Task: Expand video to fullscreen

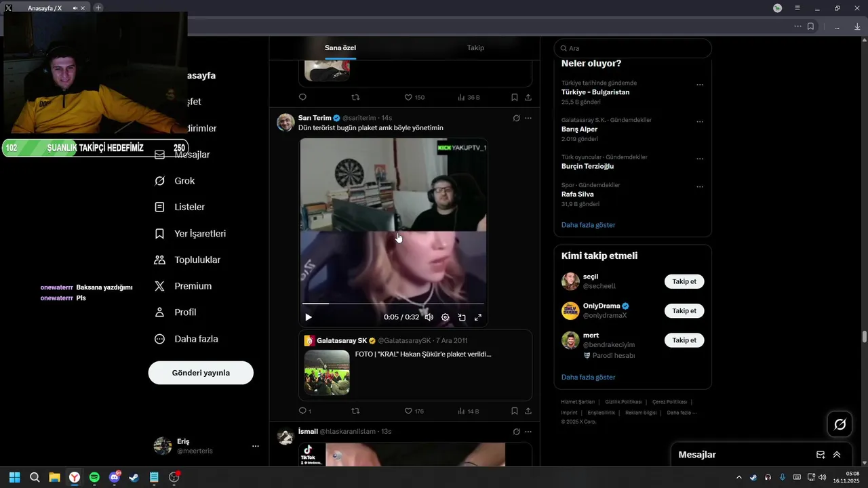Action: [x=478, y=317]
